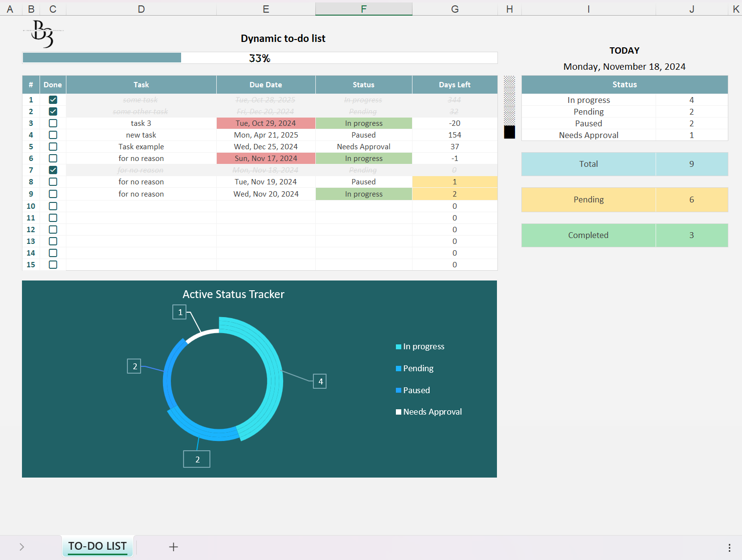Image resolution: width=742 pixels, height=560 pixels.
Task: Click the sheet tabs scroll arrow
Action: tap(21, 547)
